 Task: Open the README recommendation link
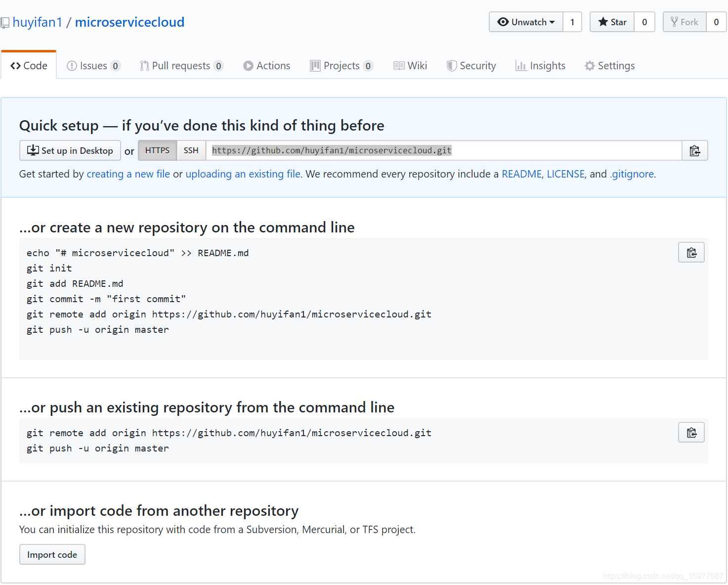[522, 174]
